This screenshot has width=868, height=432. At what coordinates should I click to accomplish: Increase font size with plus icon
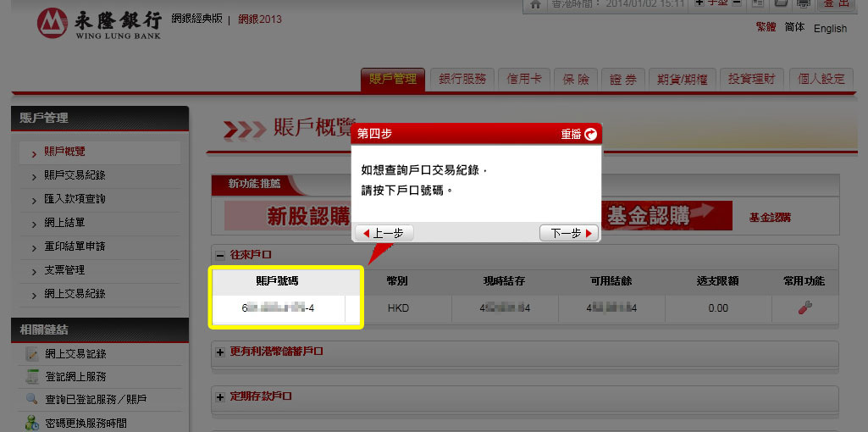pyautogui.click(x=699, y=4)
